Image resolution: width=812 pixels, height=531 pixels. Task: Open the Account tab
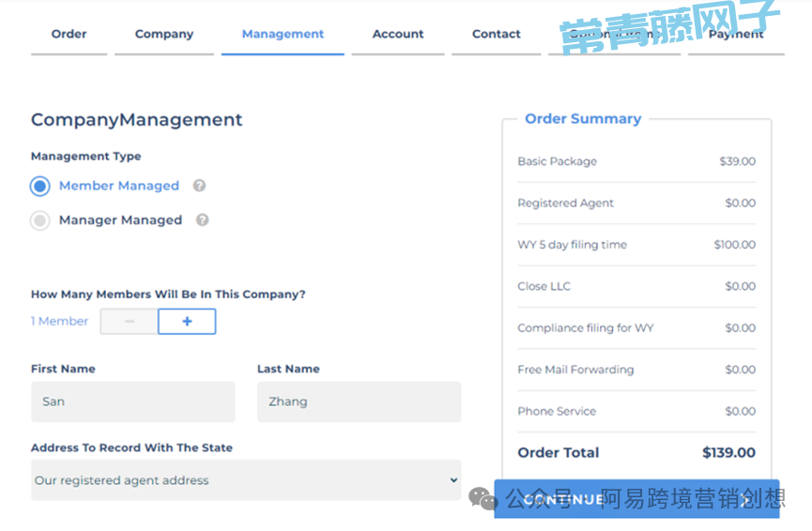point(398,35)
